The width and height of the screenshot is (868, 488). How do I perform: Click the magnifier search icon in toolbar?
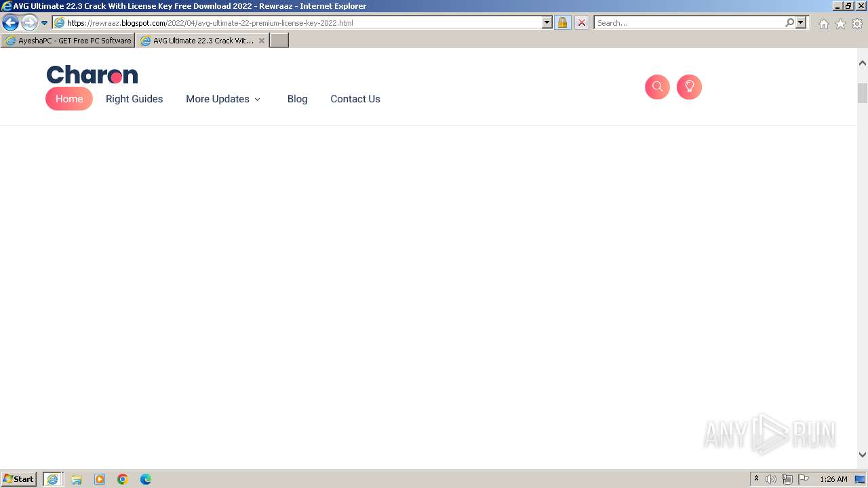[x=789, y=23]
